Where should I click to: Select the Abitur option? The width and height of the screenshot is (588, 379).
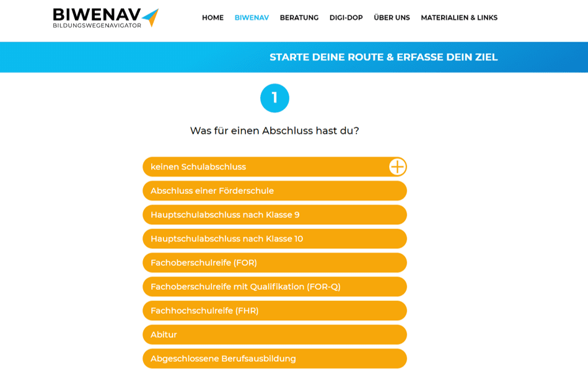tap(274, 335)
